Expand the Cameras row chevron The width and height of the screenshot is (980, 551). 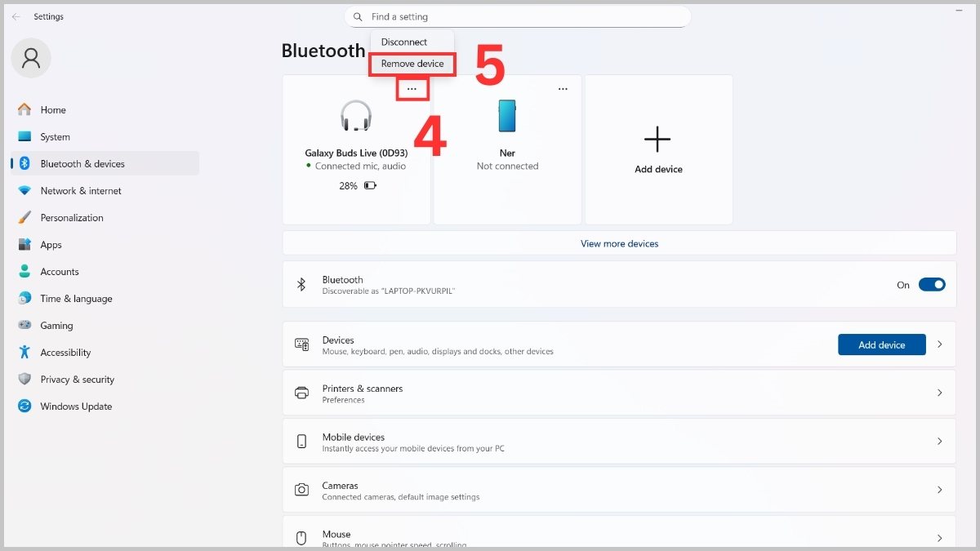coord(939,490)
